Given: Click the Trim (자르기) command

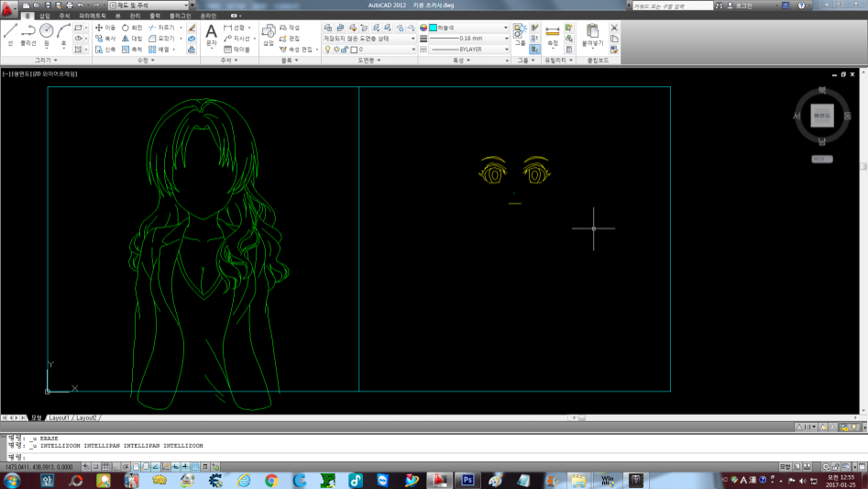Looking at the screenshot, I should coord(161,28).
